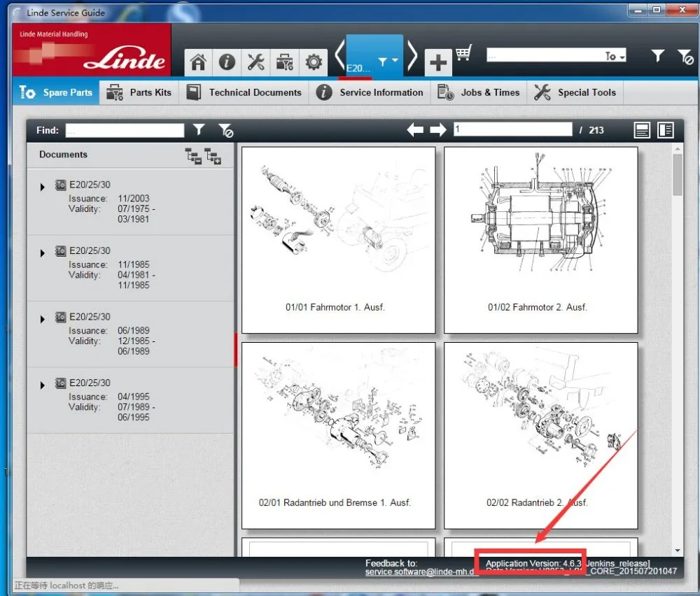Go to previous truck tab with left chevron
700x596 pixels.
click(x=339, y=56)
